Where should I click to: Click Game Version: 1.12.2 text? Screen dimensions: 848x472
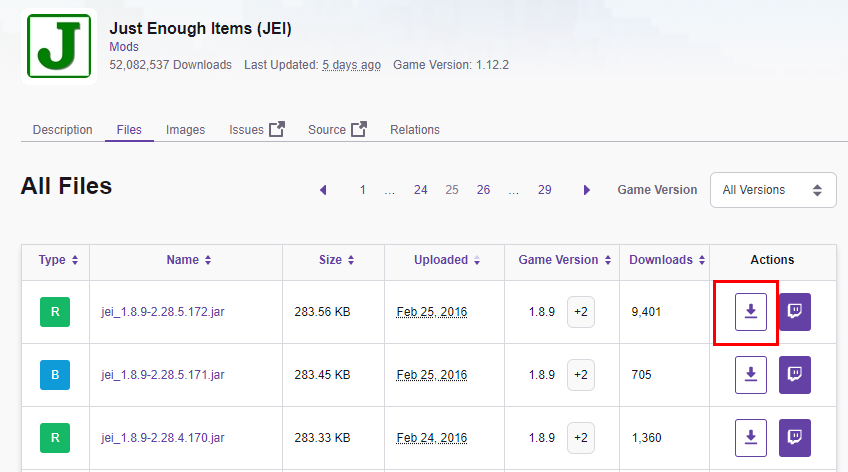point(451,65)
